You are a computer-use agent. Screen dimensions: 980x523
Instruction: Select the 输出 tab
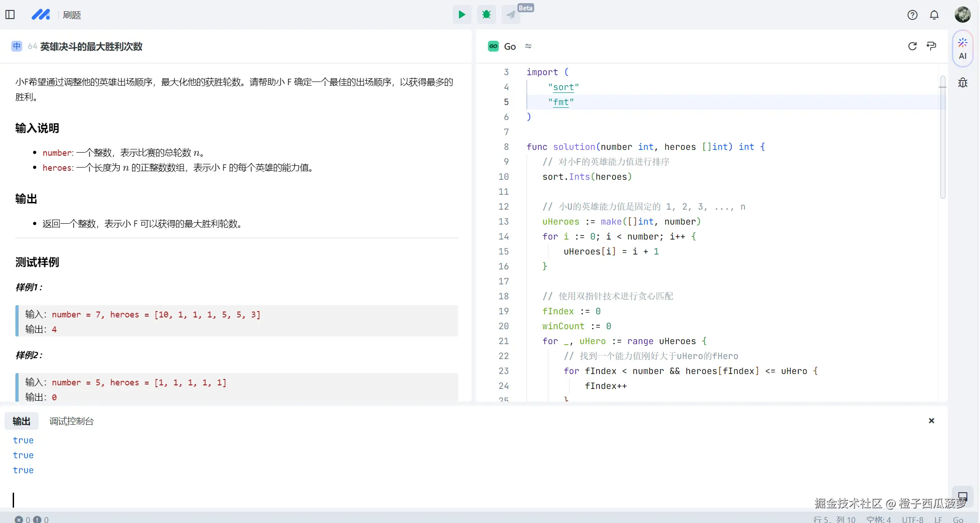click(21, 421)
